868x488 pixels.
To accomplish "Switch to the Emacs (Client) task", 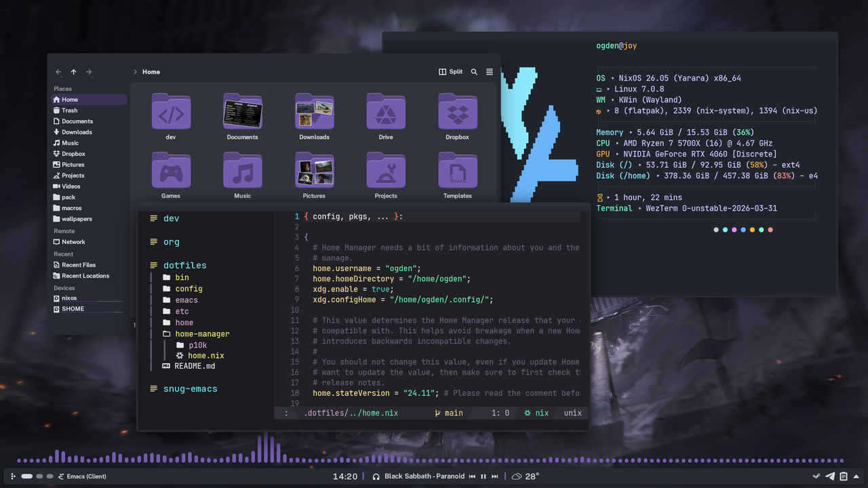I will [82, 476].
